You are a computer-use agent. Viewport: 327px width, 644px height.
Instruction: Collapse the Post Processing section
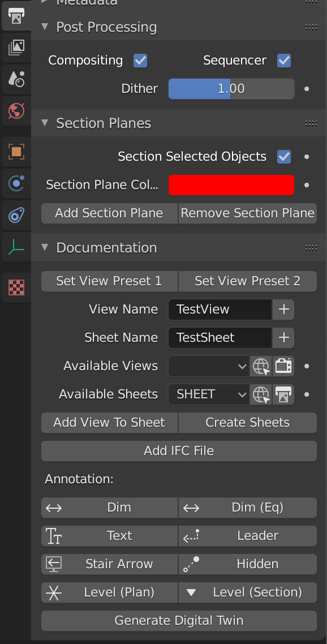pyautogui.click(x=45, y=27)
